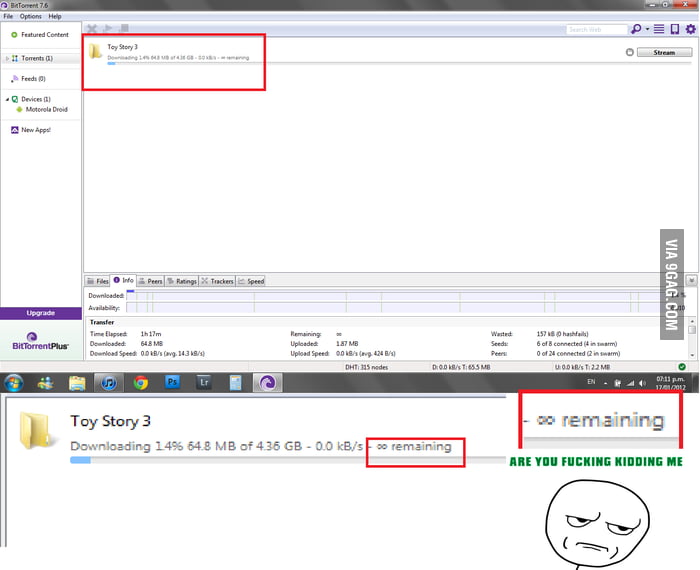
Task: Launch Photoshop from the taskbar
Action: click(172, 382)
